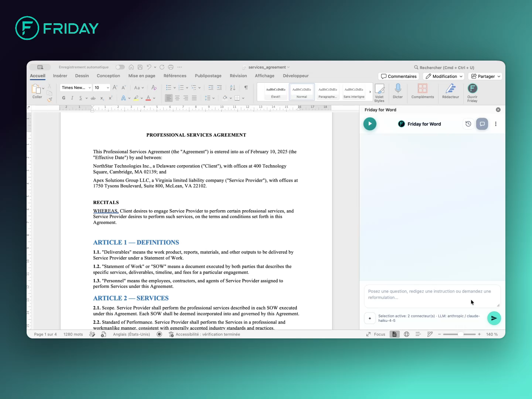This screenshot has height=399, width=532.
Task: Align text left
Action: (169, 98)
